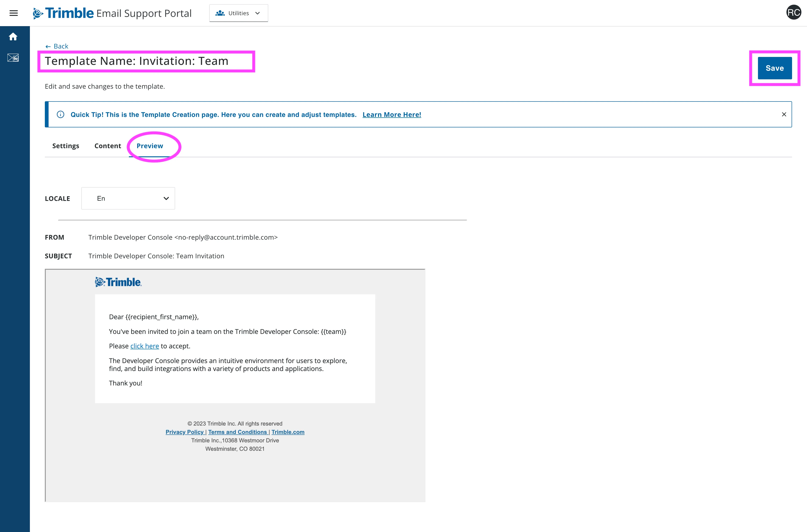Open the hamburger navigation menu
The width and height of the screenshot is (807, 532).
[14, 13]
